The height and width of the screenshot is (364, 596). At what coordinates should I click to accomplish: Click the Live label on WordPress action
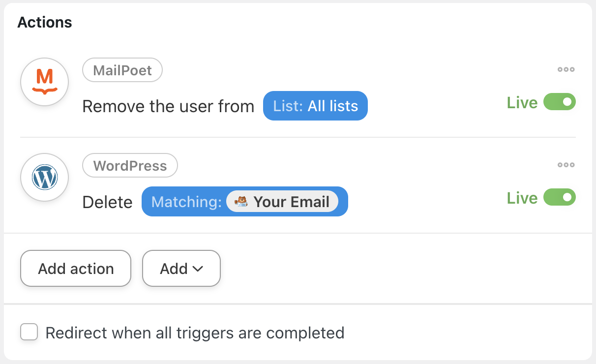[x=522, y=198]
